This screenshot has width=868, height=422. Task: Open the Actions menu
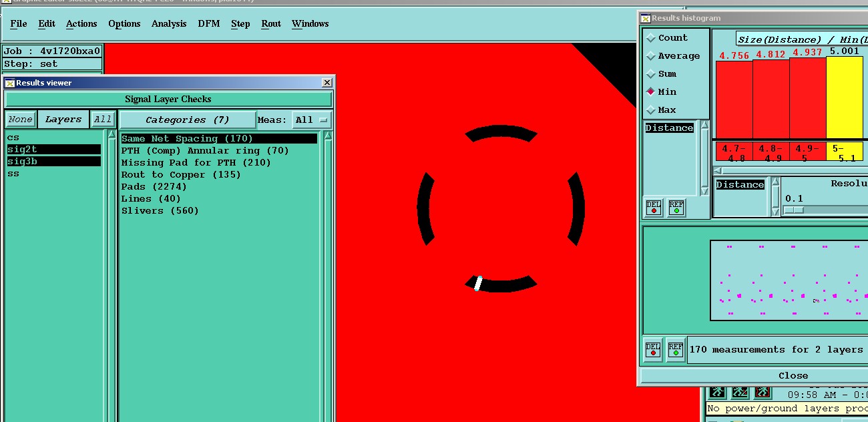point(81,23)
